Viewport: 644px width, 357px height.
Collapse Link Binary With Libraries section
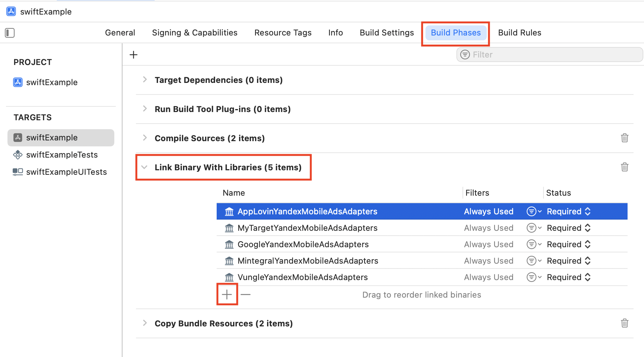point(145,167)
